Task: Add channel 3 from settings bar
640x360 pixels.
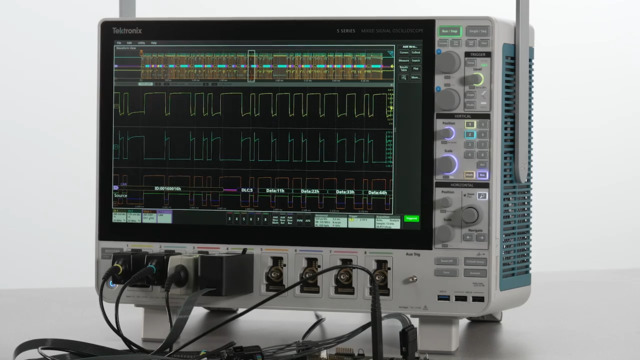Action: 230,219
